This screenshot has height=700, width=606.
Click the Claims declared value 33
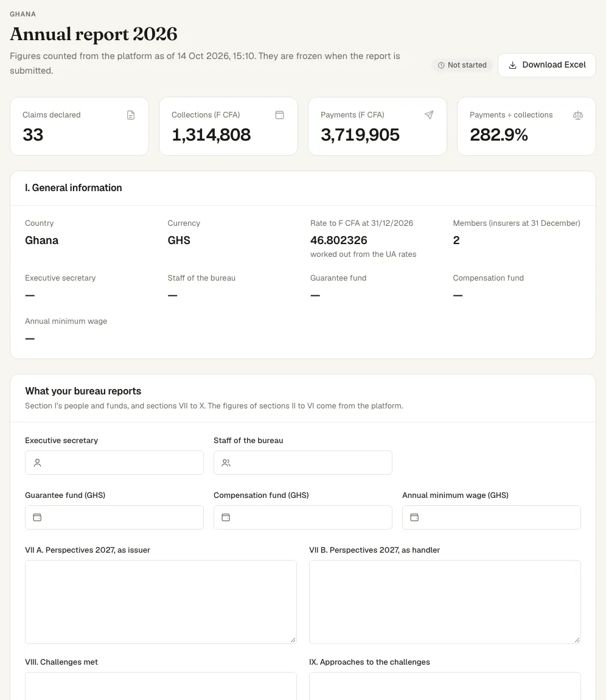coord(33,135)
